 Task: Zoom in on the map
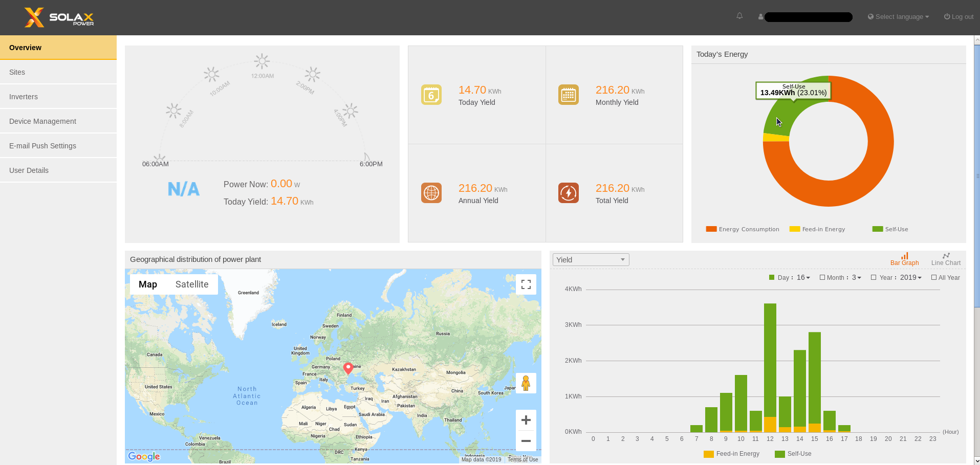pos(526,420)
